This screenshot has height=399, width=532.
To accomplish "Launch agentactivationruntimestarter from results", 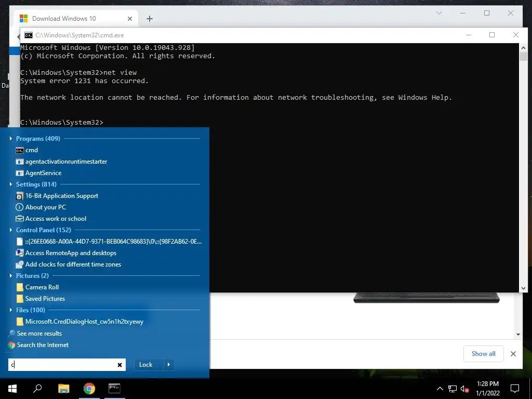I will (61, 162).
